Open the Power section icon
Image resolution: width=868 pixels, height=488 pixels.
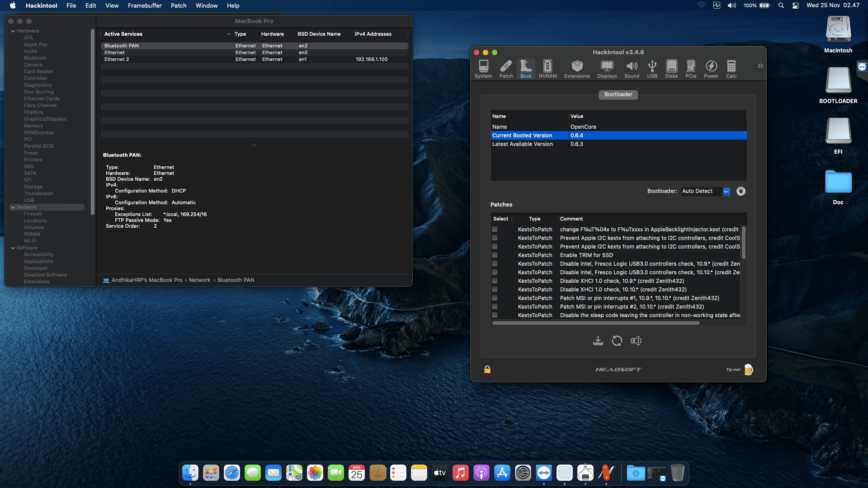pos(711,69)
